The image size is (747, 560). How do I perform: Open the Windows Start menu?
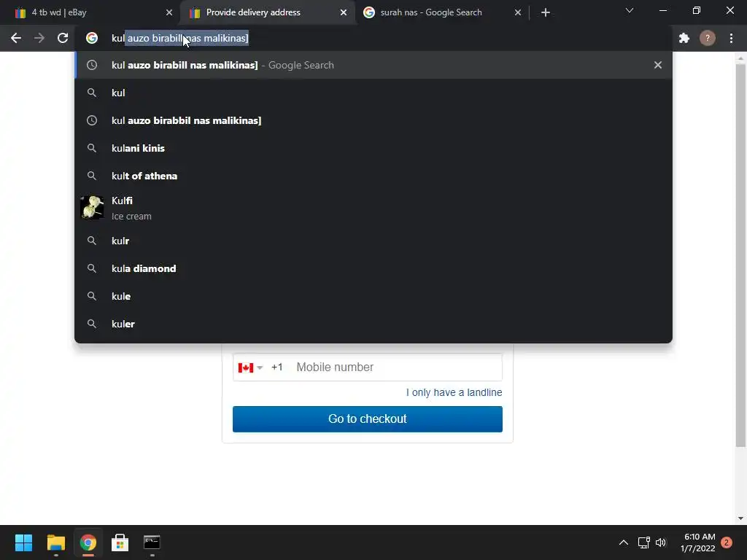pyautogui.click(x=23, y=542)
